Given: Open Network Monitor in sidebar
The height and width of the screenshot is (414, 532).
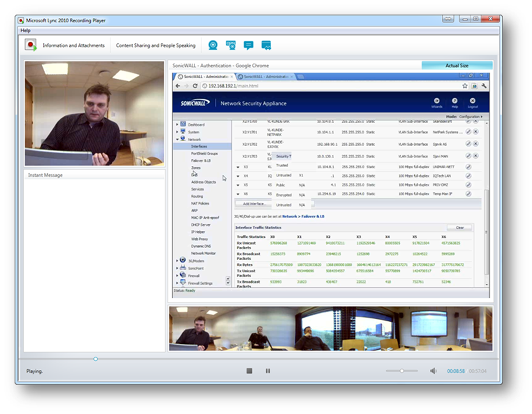Looking at the screenshot, I should coord(203,253).
